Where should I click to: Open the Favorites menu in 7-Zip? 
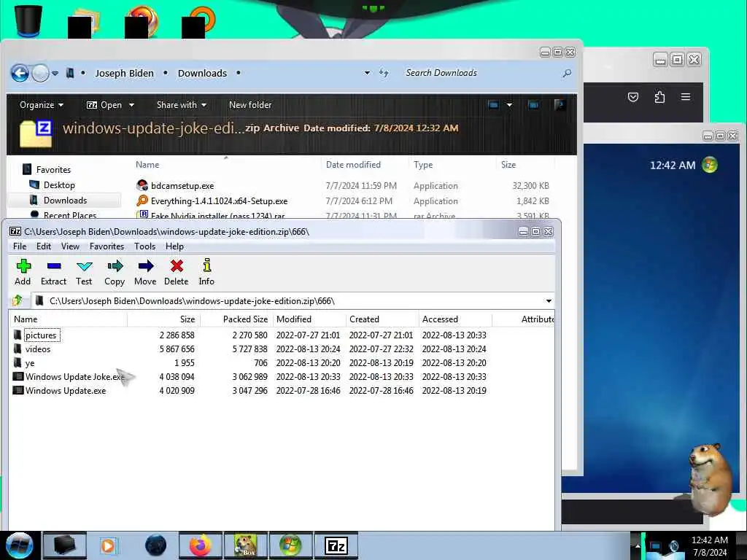point(107,246)
